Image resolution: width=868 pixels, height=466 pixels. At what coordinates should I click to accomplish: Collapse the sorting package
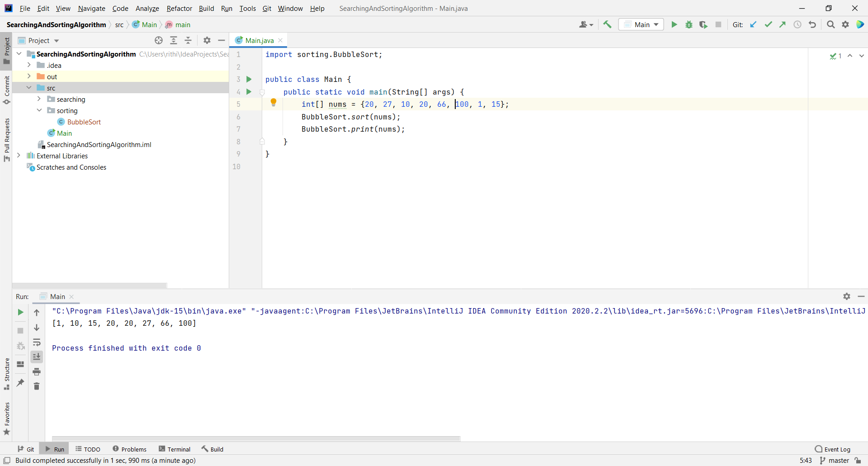[x=39, y=110]
